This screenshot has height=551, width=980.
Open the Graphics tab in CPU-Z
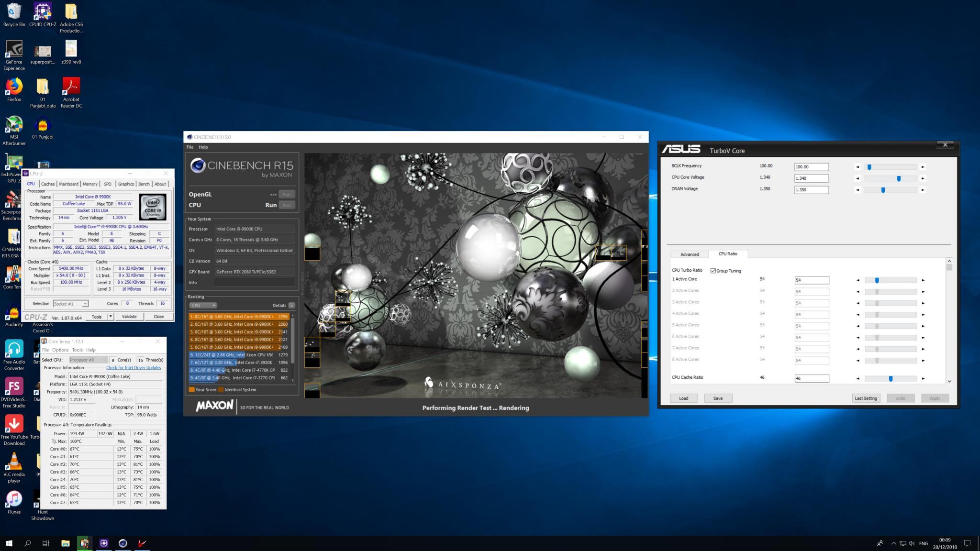coord(126,184)
